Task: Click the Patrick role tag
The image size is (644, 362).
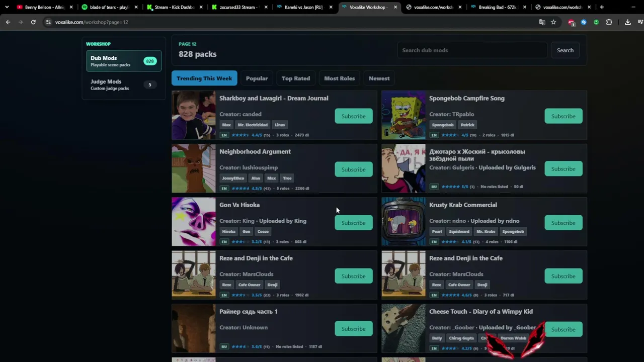Action: click(x=467, y=125)
